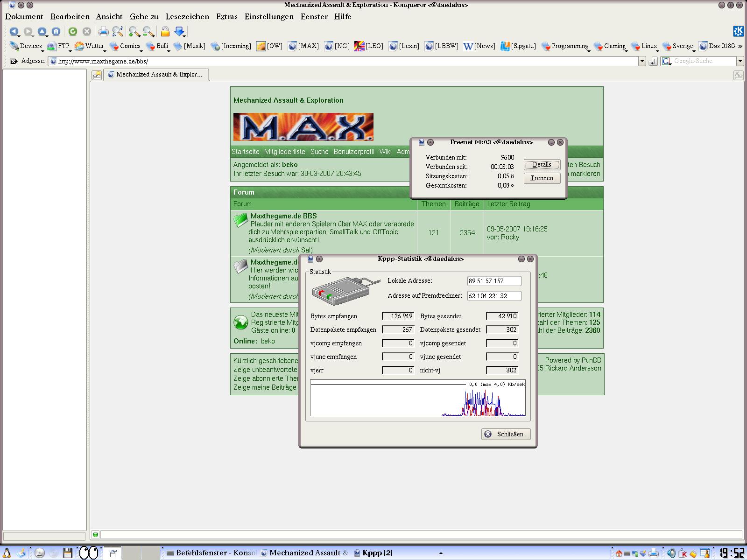The image size is (747, 560).
Task: Click the Lokale Adresse field in Kppp-Statistik
Action: 494,281
